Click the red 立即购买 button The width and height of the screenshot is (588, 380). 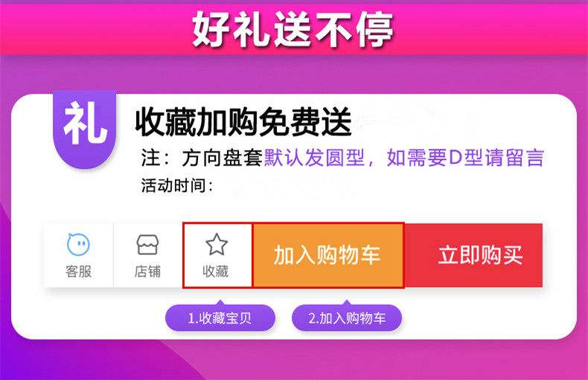pyautogui.click(x=473, y=255)
